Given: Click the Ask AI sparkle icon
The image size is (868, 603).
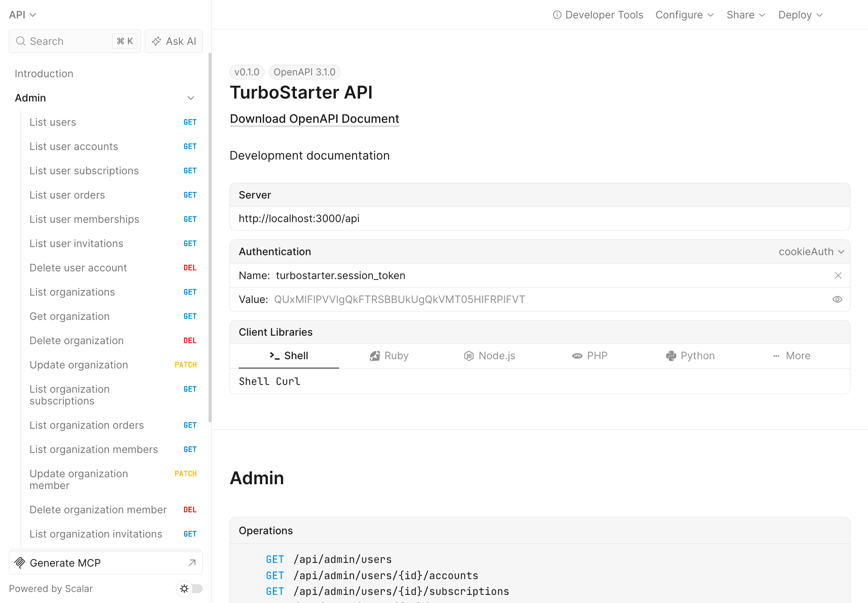Looking at the screenshot, I should (x=156, y=41).
